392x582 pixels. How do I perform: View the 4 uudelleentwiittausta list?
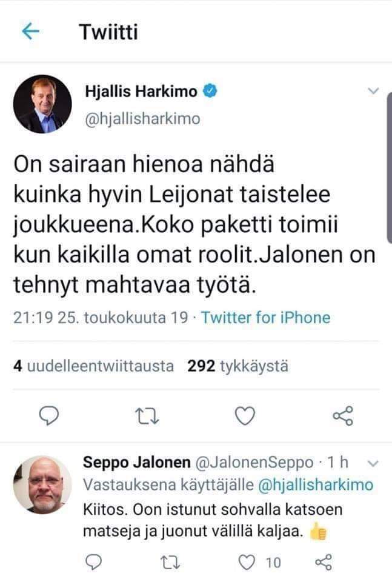[94, 366]
